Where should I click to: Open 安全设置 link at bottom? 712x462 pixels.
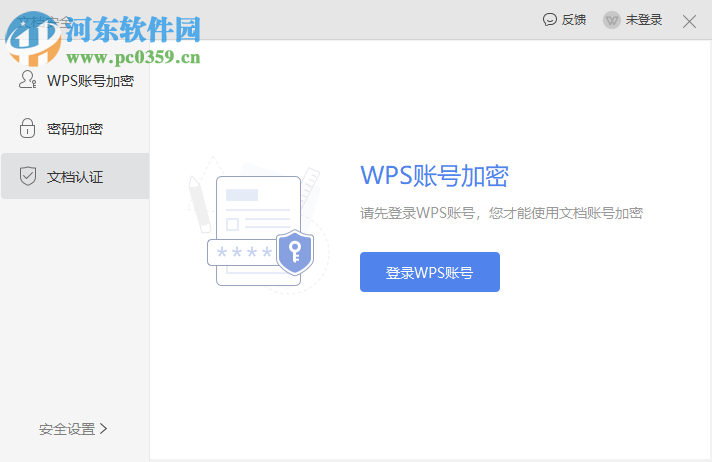73,429
